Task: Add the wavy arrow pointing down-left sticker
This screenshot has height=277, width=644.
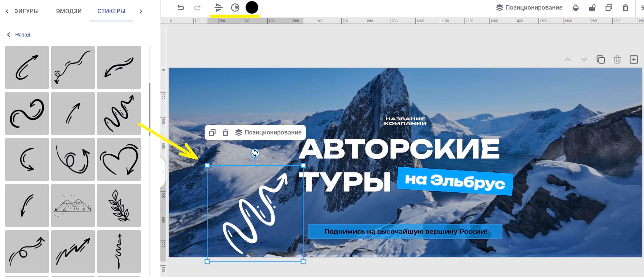Action: 73,67
